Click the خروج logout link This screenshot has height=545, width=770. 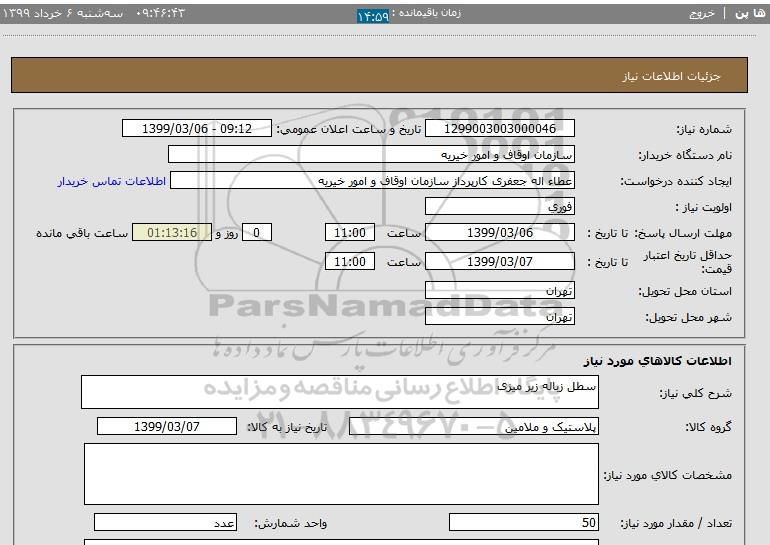tap(702, 13)
